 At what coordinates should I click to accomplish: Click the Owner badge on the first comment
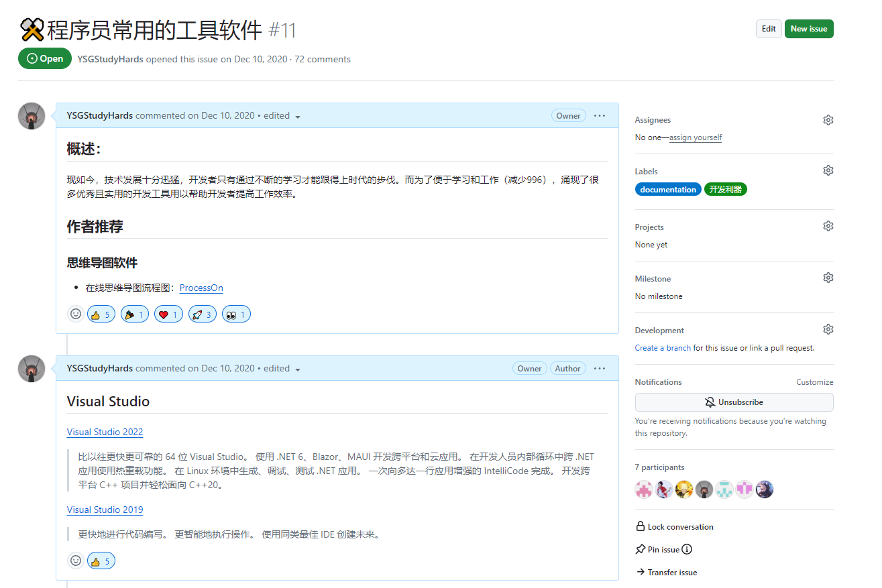click(x=568, y=116)
